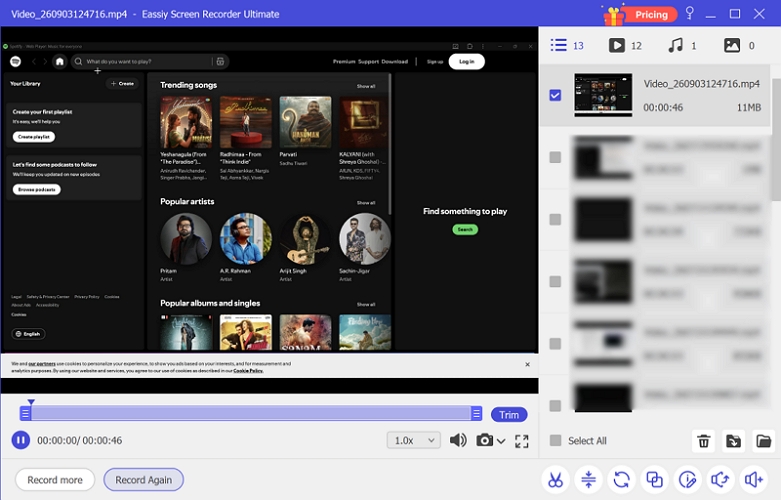
Task: Click the right trim handle on timeline
Action: (477, 413)
